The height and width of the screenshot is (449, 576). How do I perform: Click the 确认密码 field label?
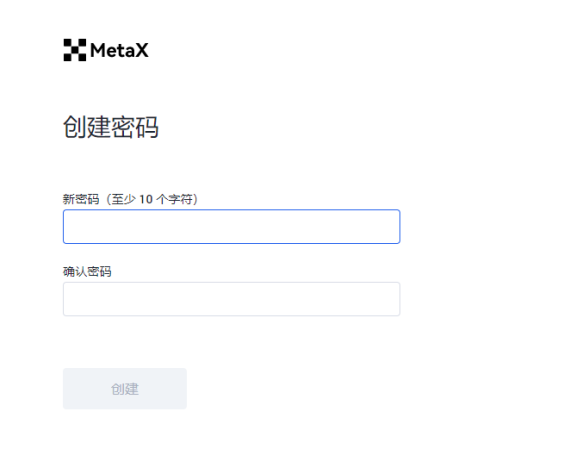click(x=87, y=272)
